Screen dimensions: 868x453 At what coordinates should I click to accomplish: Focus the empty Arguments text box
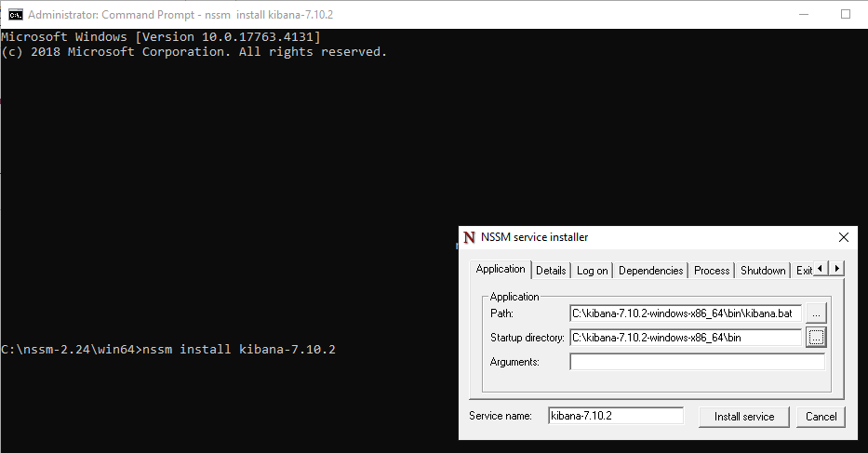(697, 362)
